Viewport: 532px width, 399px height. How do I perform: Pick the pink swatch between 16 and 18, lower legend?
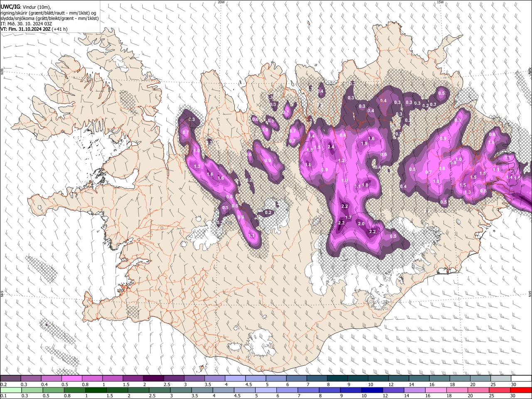[x=436, y=390]
